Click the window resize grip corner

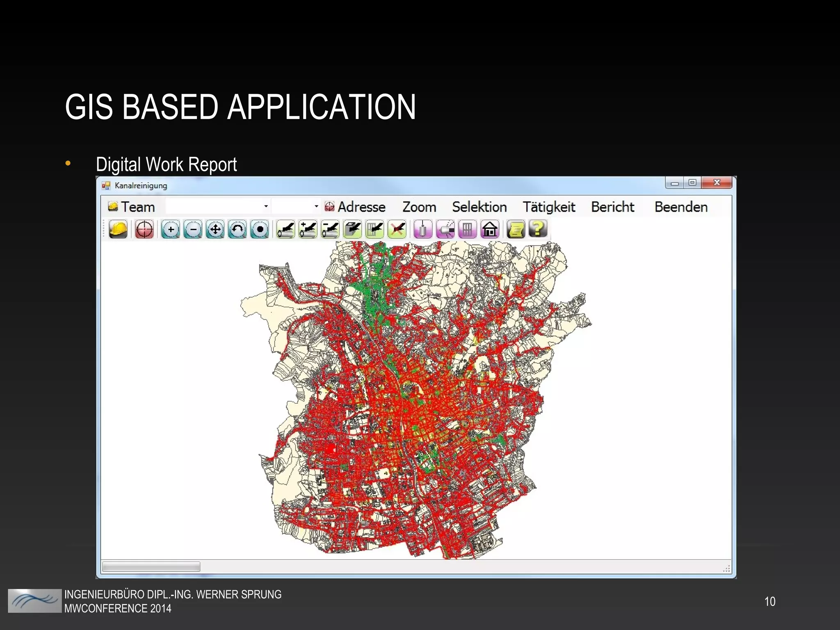click(726, 568)
